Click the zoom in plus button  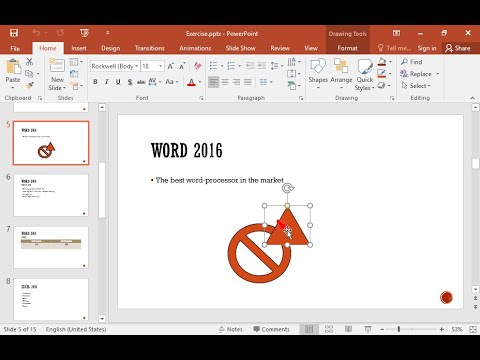click(x=442, y=329)
